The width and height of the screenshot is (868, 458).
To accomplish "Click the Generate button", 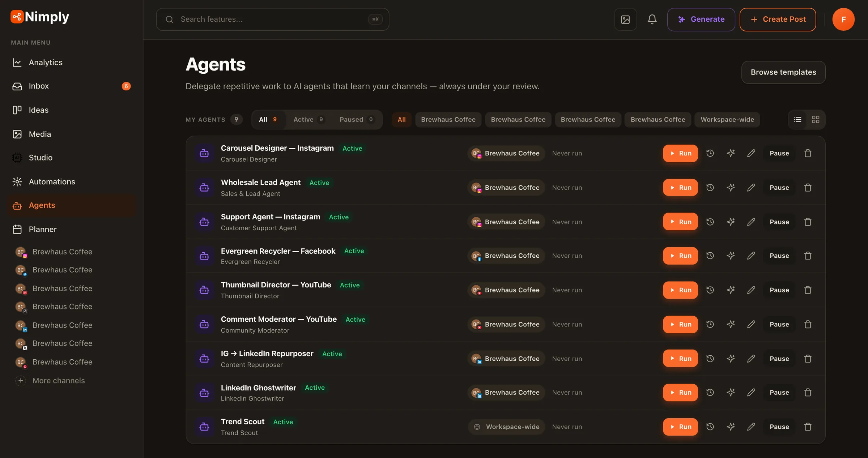I will (x=701, y=20).
